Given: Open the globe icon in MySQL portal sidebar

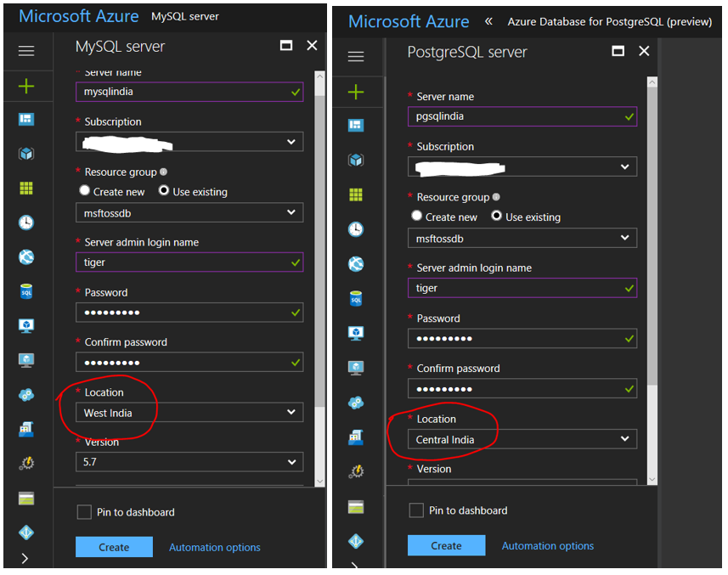Looking at the screenshot, I should [x=26, y=257].
